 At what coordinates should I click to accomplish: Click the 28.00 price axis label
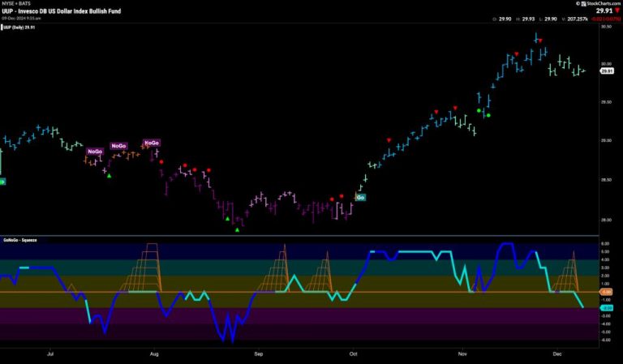(606, 220)
